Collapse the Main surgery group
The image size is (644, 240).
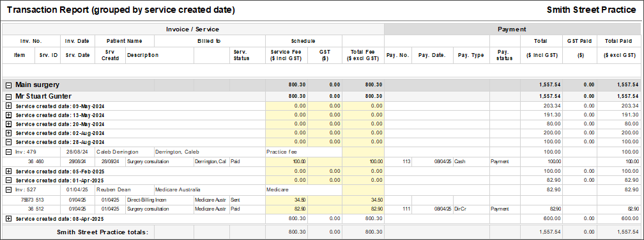pos(9,85)
